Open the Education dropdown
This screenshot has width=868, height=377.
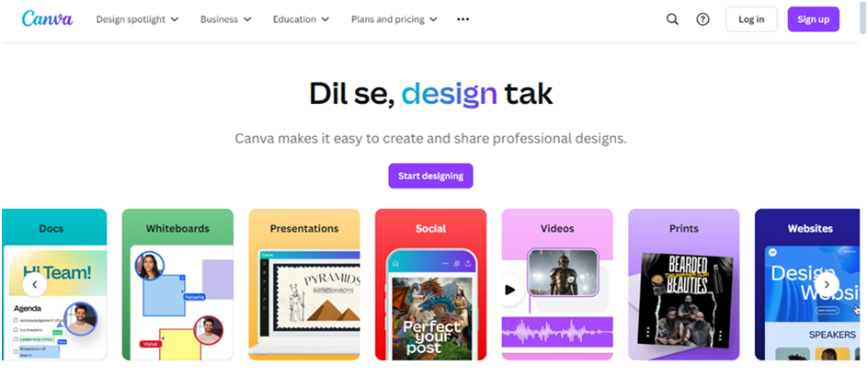pos(301,19)
